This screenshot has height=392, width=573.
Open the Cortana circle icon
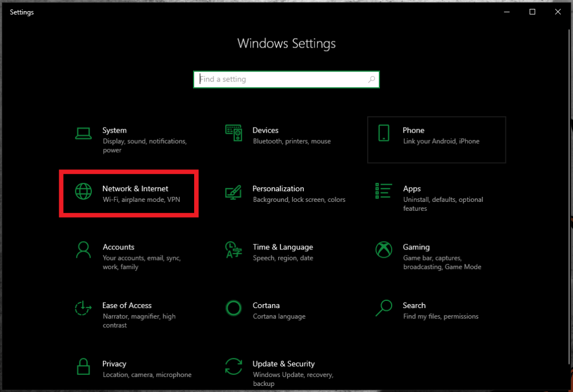[x=233, y=308]
